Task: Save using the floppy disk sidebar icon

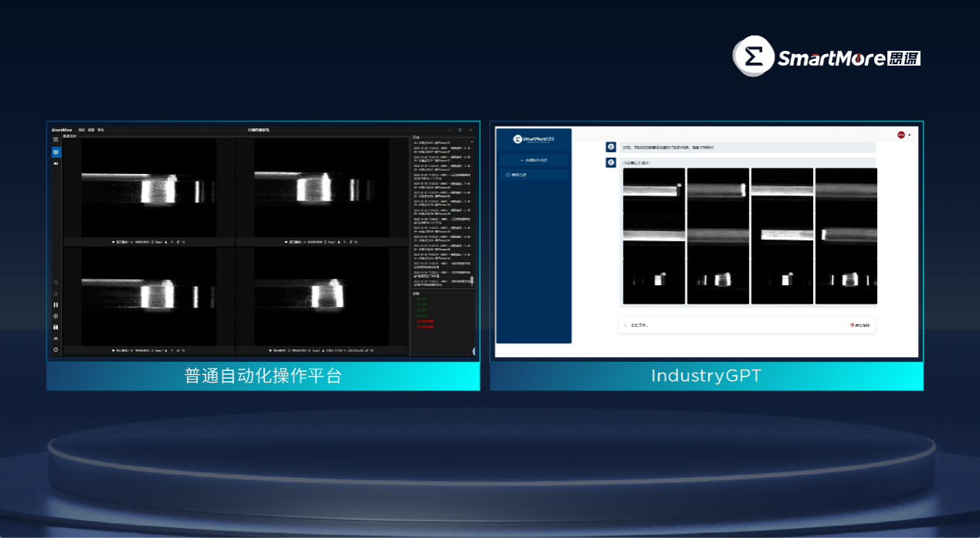Action: coord(56,327)
